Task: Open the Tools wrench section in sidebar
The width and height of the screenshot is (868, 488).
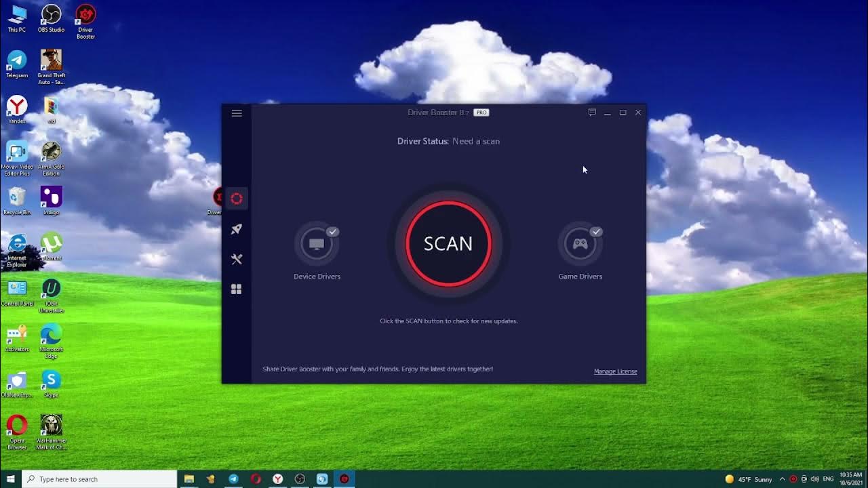Action: tap(237, 259)
